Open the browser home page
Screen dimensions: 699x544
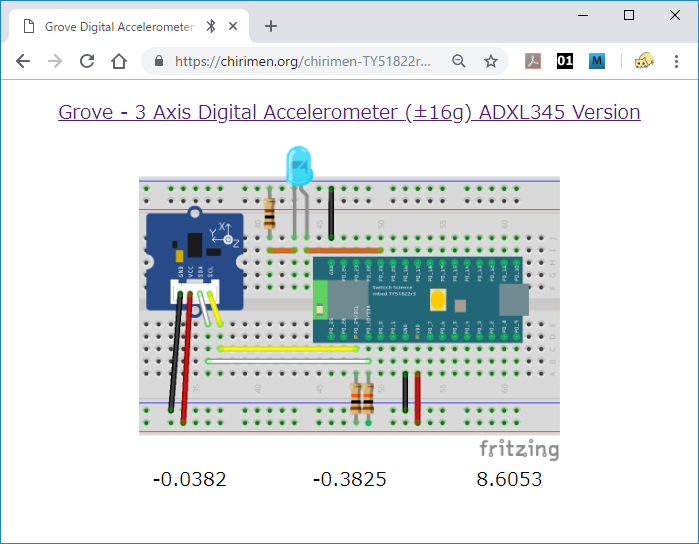pyautogui.click(x=119, y=61)
